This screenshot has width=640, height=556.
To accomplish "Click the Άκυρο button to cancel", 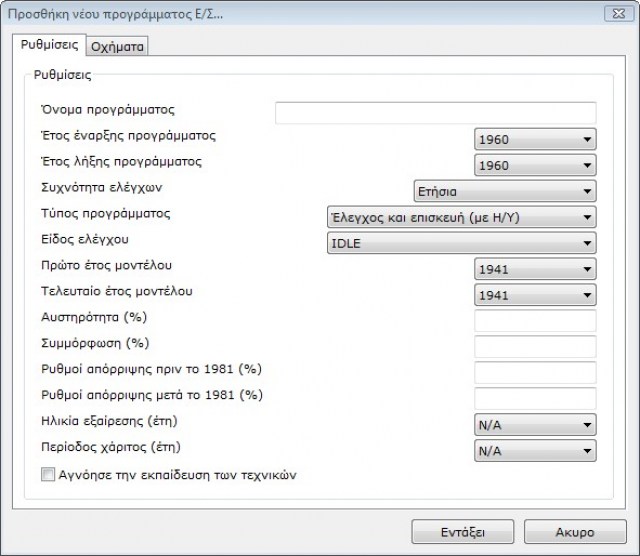I will [x=575, y=531].
